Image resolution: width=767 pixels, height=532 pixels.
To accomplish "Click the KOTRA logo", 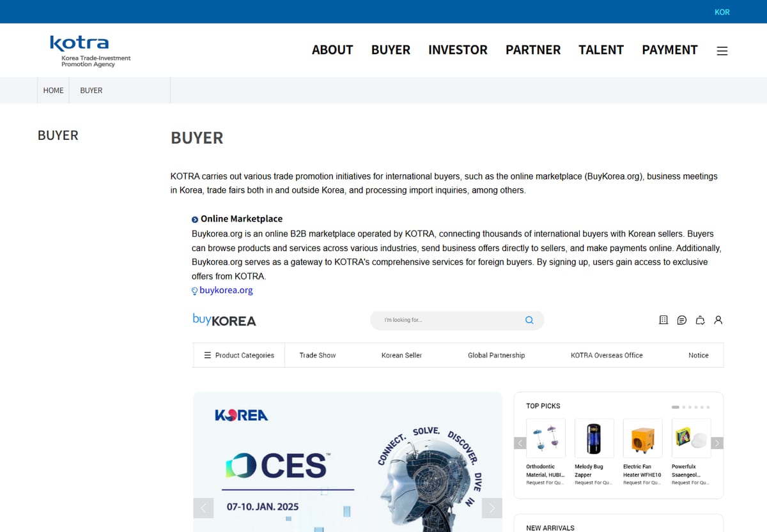I will click(90, 51).
